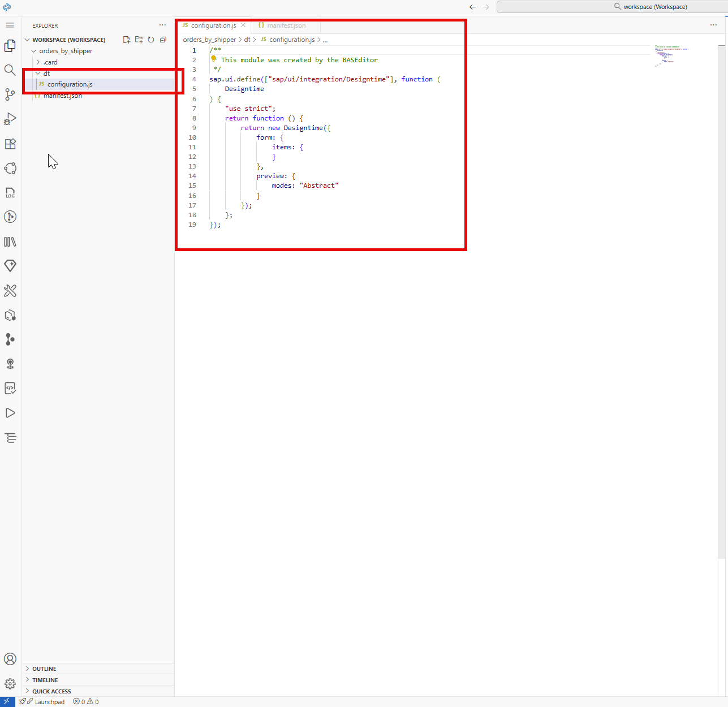Image resolution: width=728 pixels, height=707 pixels.
Task: Open the Explorer view in activity bar
Action: pyautogui.click(x=10, y=46)
